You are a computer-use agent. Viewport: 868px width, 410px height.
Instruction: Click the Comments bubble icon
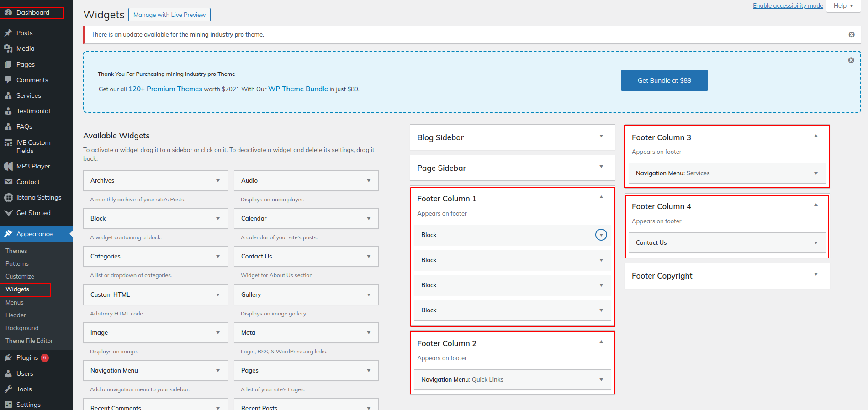8,80
